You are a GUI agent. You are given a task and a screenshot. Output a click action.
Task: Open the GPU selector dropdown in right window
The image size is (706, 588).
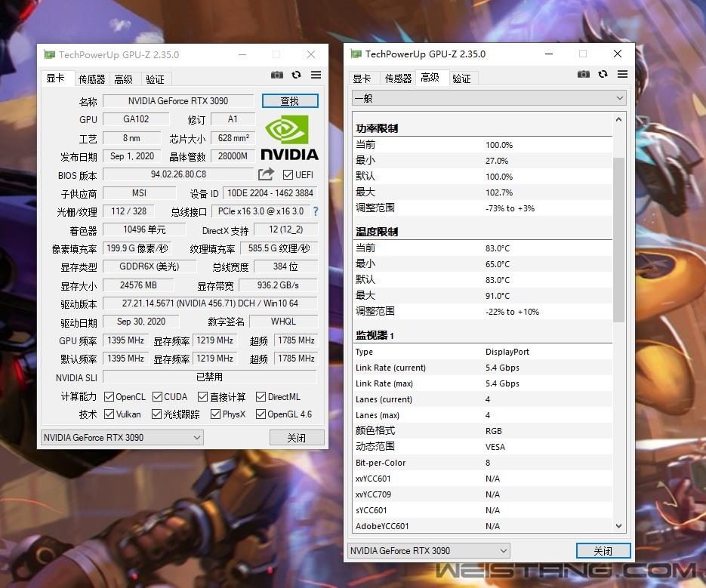click(x=428, y=551)
